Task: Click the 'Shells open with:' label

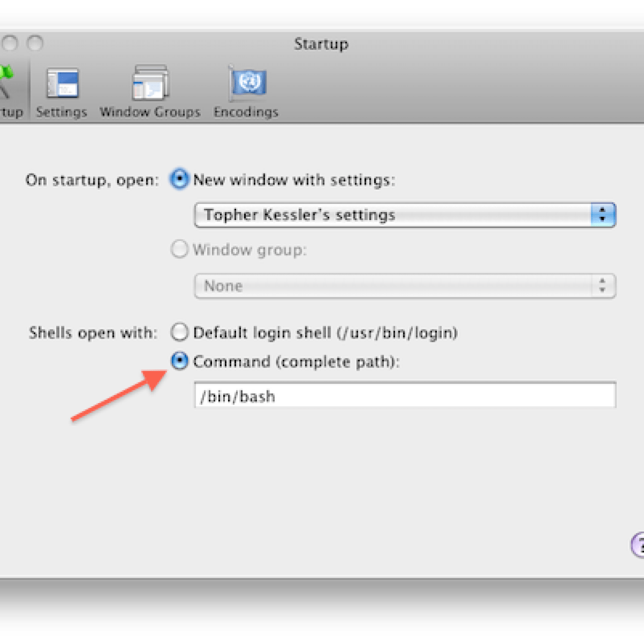Action: [x=93, y=333]
